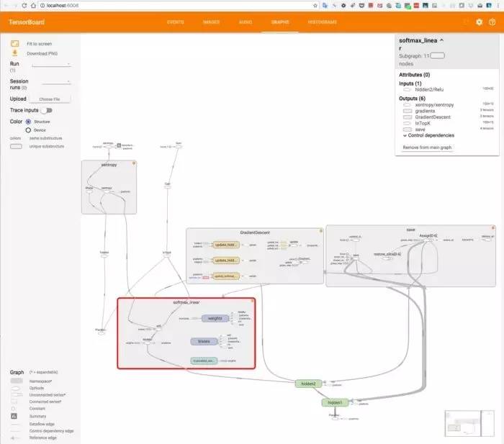Collapse the softmax_linear info card chevron

pyautogui.click(x=441, y=40)
